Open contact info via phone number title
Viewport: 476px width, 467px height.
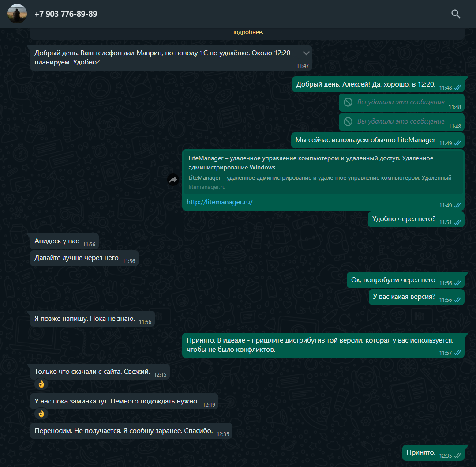click(x=66, y=14)
